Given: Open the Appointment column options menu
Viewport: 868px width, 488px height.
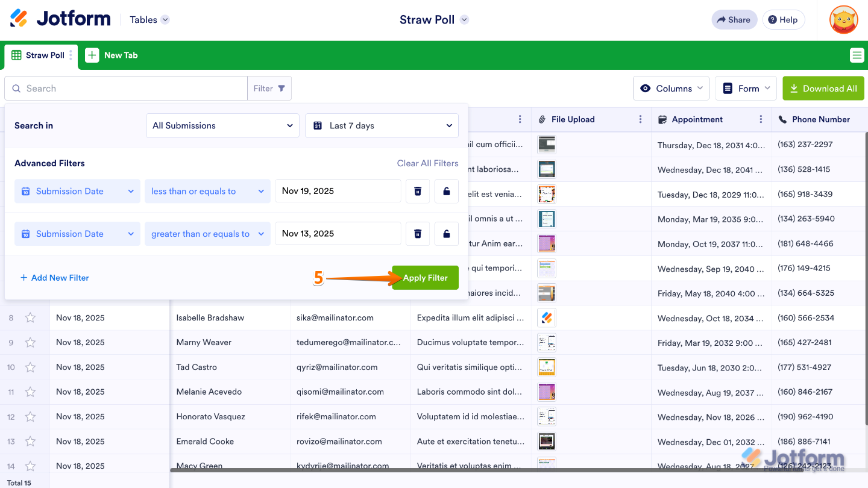Looking at the screenshot, I should (x=761, y=119).
